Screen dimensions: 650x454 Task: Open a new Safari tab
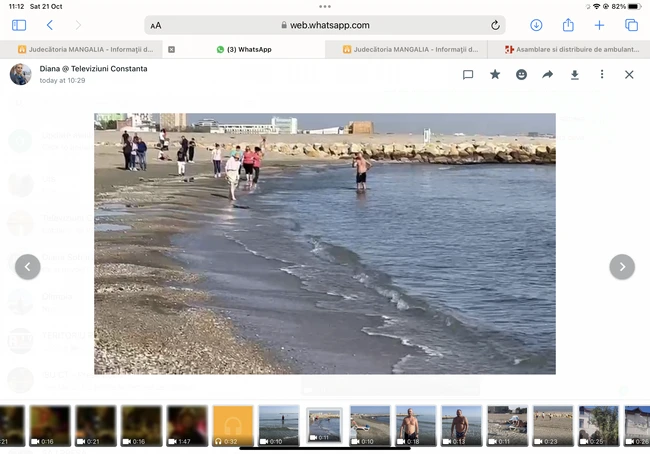[x=600, y=25]
